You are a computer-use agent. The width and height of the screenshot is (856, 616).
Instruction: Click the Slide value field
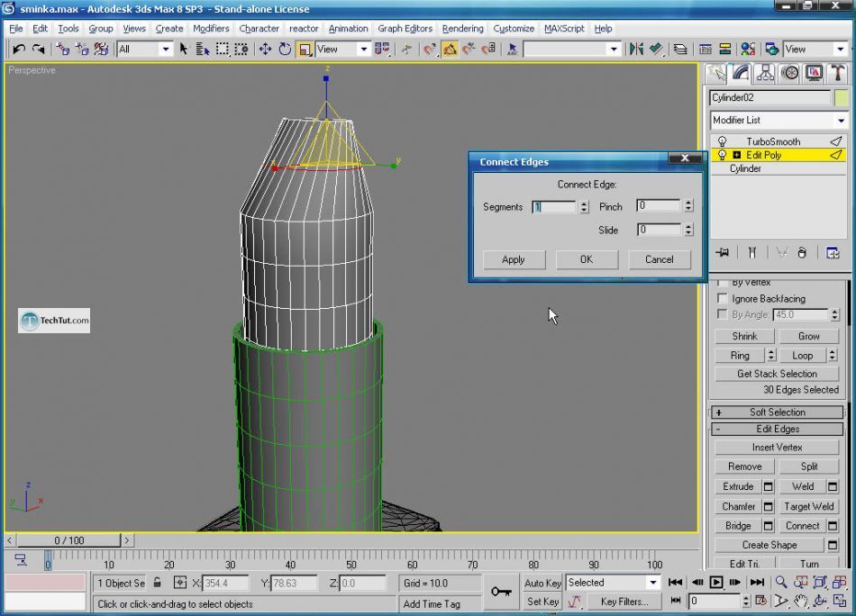pyautogui.click(x=658, y=230)
